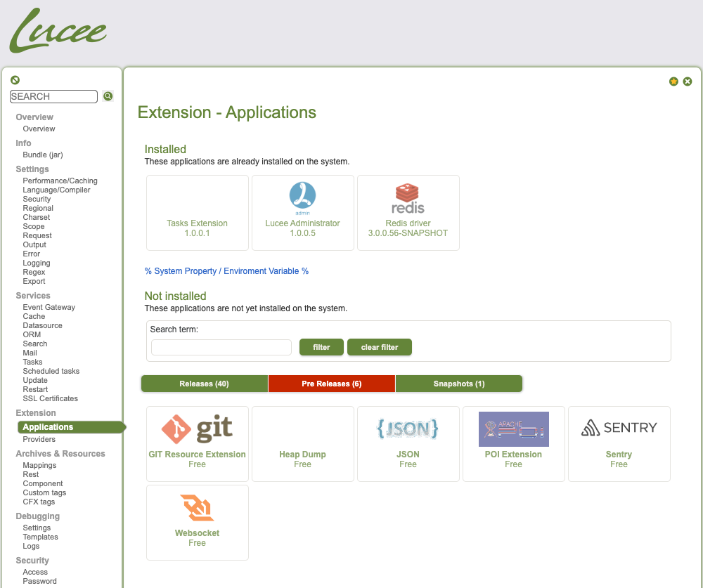Switch to the Pre Releases (6) tab
The width and height of the screenshot is (703, 588).
pos(332,384)
